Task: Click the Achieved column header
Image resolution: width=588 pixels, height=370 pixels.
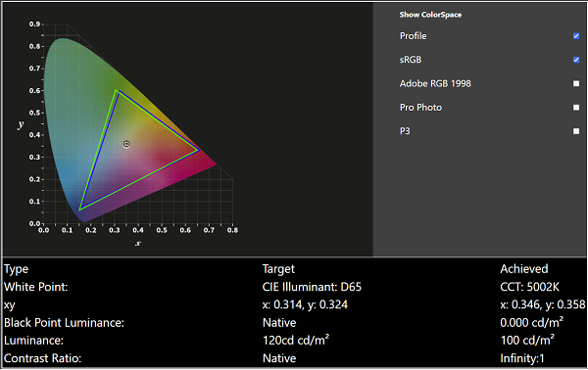Action: (524, 269)
